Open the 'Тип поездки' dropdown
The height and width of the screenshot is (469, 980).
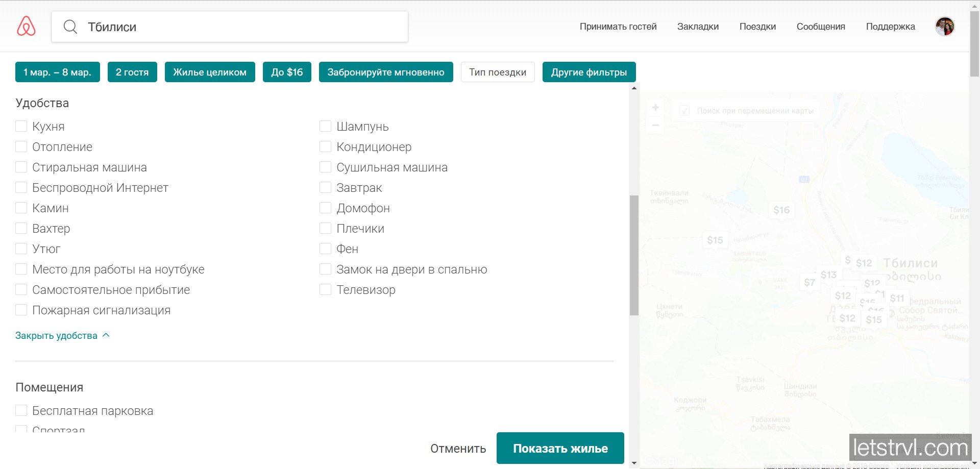coord(497,72)
